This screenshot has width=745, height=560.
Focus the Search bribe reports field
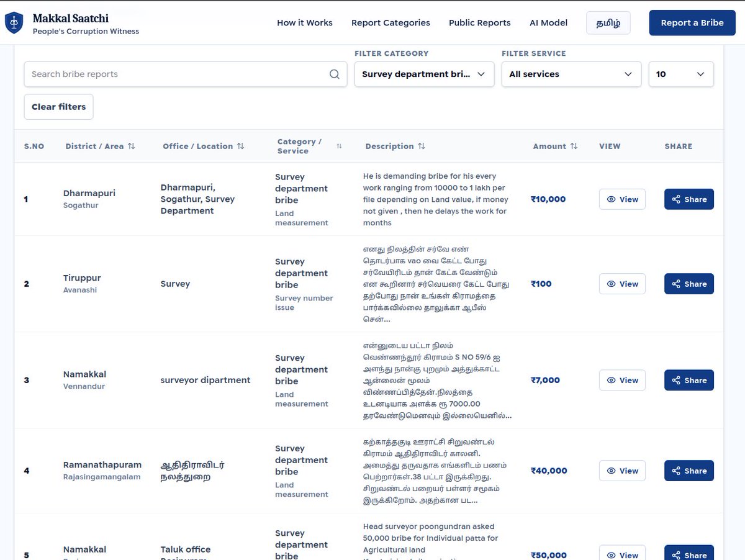[x=185, y=74]
